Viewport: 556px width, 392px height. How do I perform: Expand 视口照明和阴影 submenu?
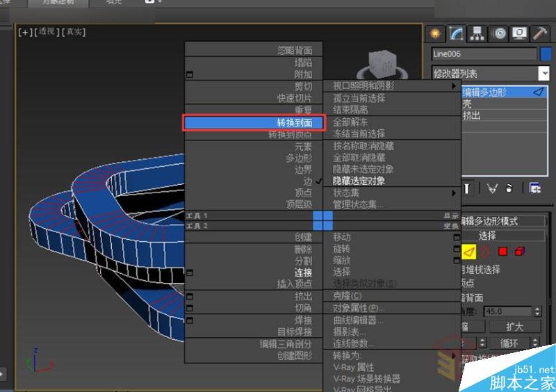(392, 86)
